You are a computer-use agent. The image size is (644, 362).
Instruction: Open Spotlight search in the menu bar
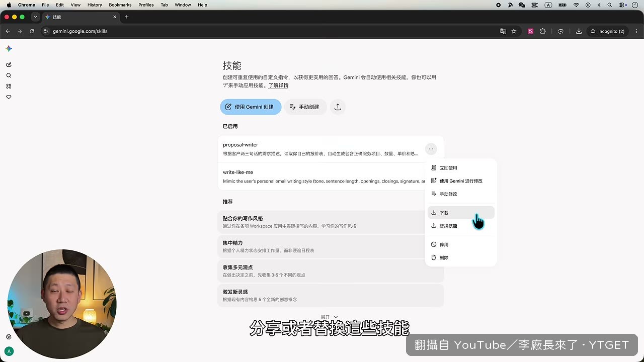click(610, 5)
